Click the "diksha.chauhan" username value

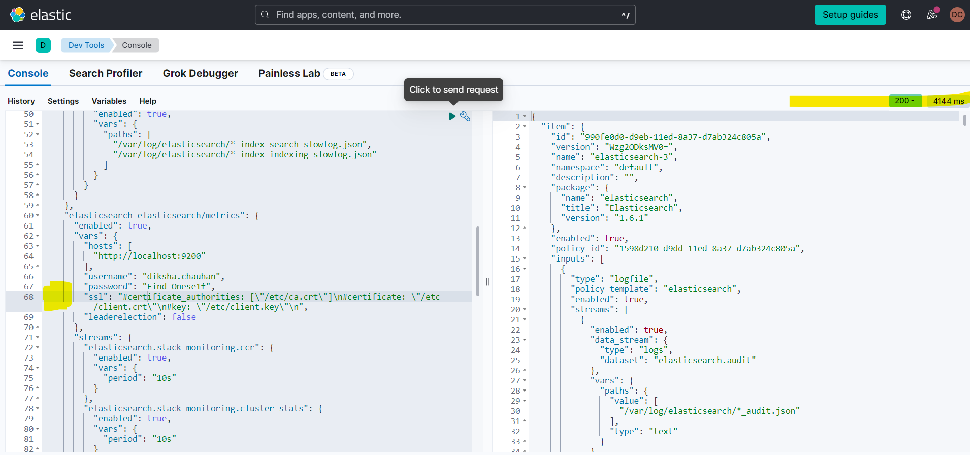181,277
